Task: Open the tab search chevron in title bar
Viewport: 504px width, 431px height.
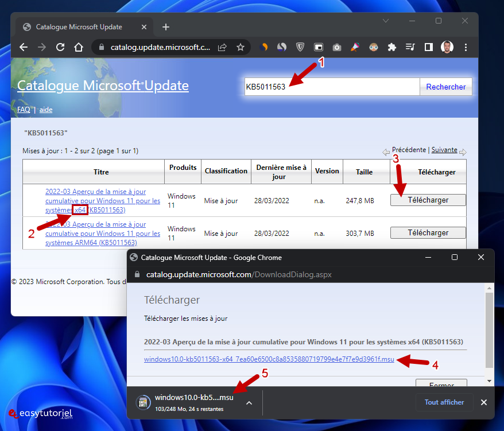Action: coord(386,21)
